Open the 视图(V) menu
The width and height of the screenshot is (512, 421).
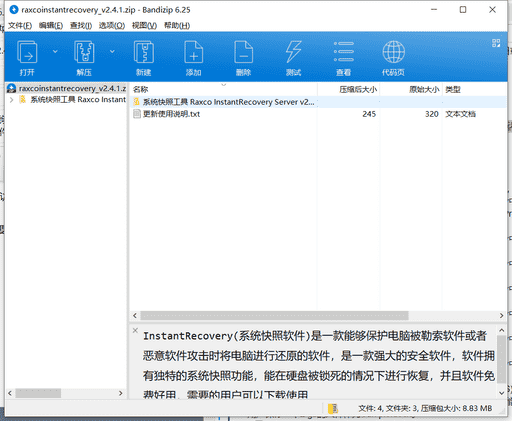click(x=144, y=26)
